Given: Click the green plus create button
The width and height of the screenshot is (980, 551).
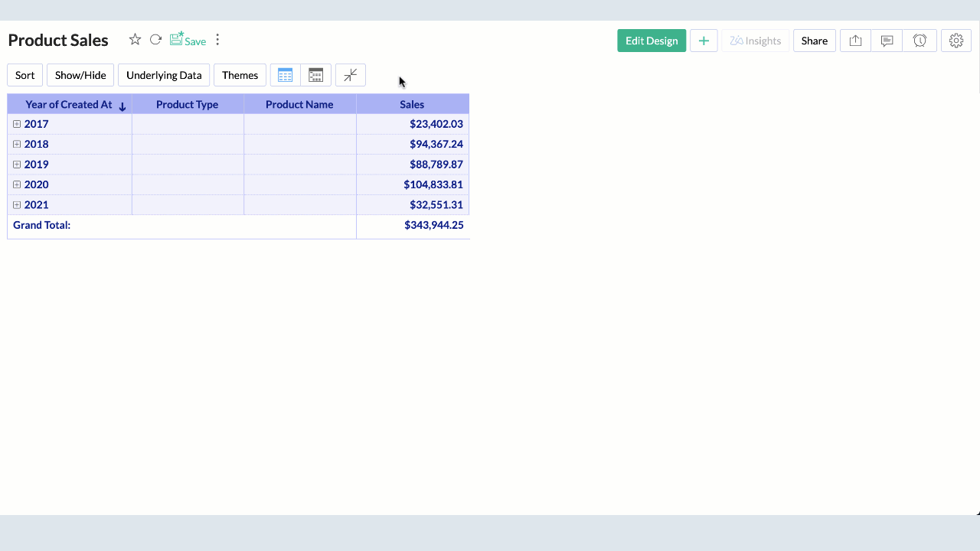Looking at the screenshot, I should point(704,41).
